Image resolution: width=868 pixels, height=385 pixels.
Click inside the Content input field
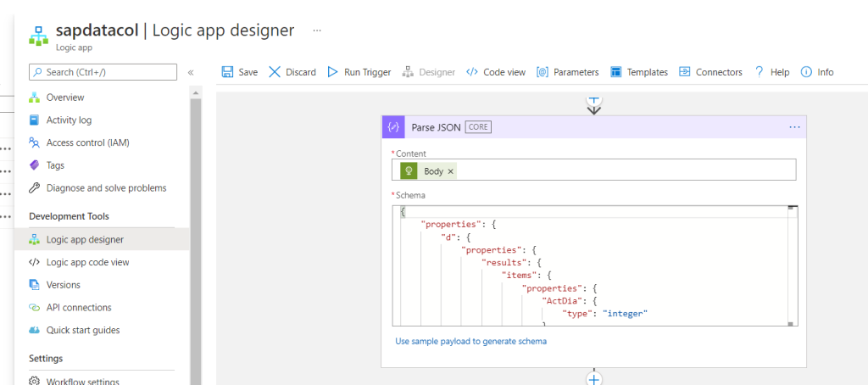click(x=594, y=170)
